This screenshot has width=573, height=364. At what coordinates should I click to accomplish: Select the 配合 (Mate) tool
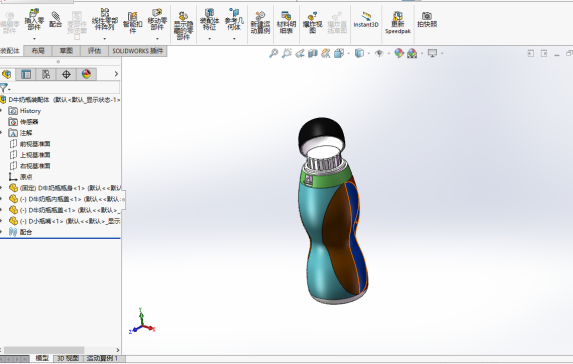coord(56,19)
